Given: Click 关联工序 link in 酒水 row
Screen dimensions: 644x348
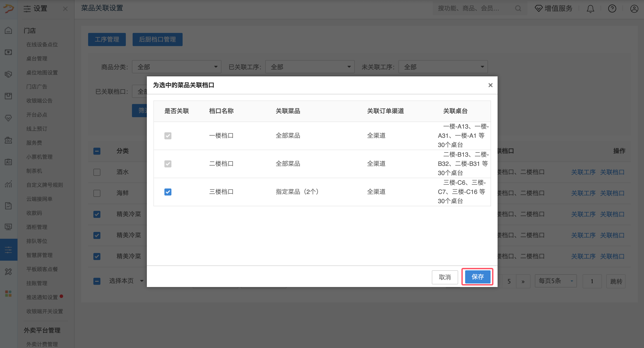Looking at the screenshot, I should point(583,172).
